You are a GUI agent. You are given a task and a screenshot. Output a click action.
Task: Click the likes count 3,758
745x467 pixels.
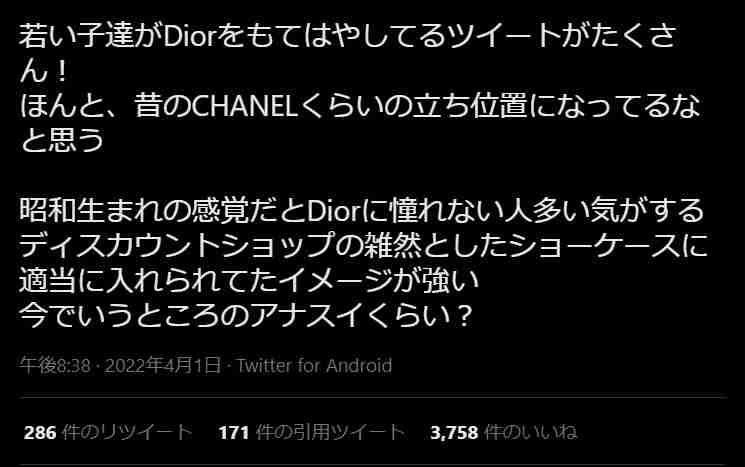[454, 432]
